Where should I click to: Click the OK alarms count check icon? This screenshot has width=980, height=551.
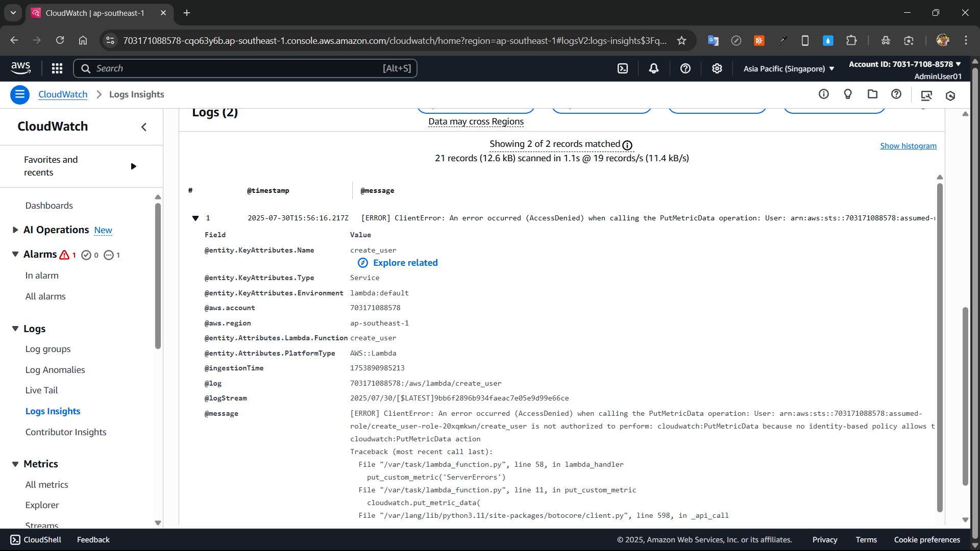[86, 255]
